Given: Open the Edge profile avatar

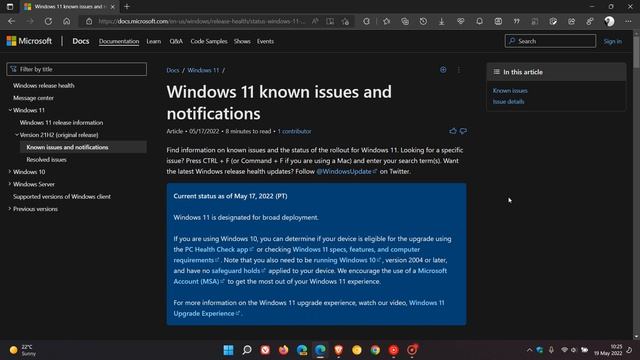Looking at the screenshot, I should [609, 21].
